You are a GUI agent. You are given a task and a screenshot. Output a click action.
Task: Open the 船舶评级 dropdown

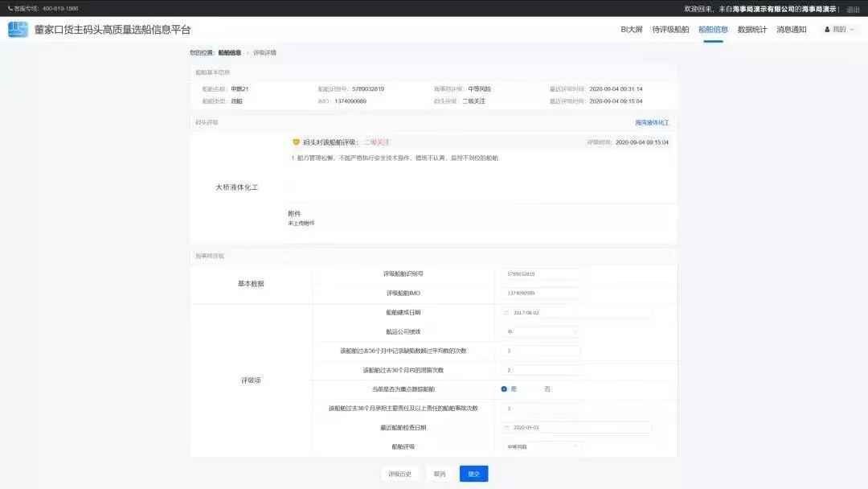point(541,446)
